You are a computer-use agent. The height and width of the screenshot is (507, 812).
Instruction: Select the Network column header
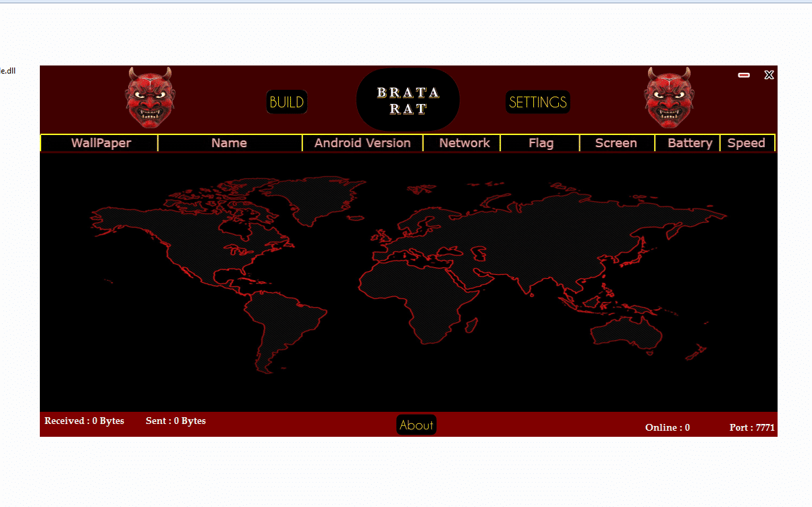click(x=462, y=142)
